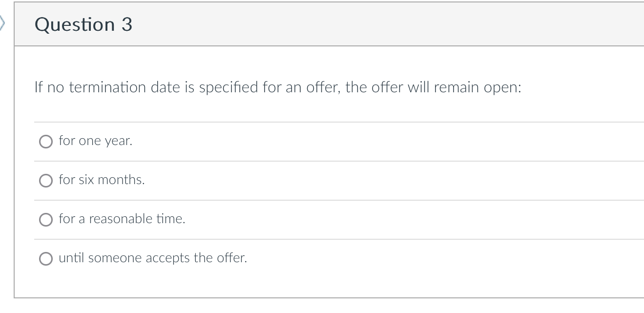
Task: Click inside the Question 3 content area
Action: pos(322,171)
